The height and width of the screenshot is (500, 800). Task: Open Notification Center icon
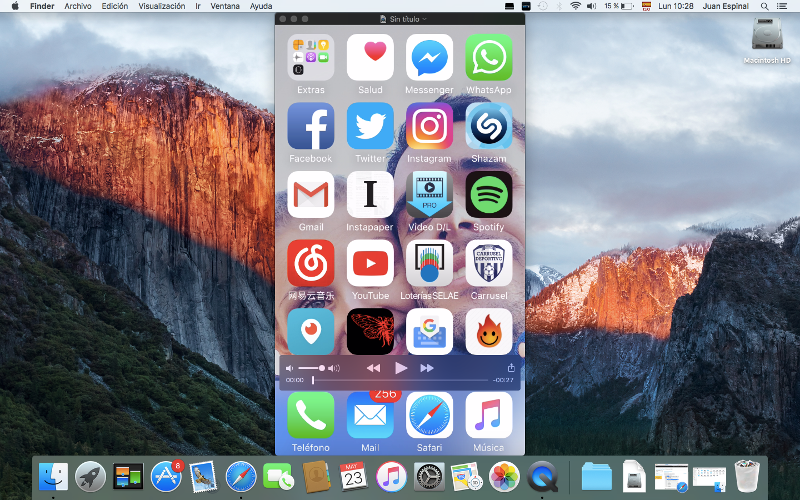click(x=781, y=6)
